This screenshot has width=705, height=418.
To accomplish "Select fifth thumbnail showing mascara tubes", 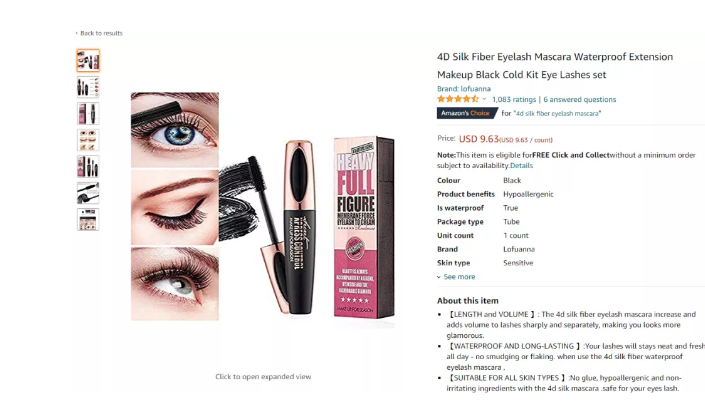I will (x=88, y=166).
